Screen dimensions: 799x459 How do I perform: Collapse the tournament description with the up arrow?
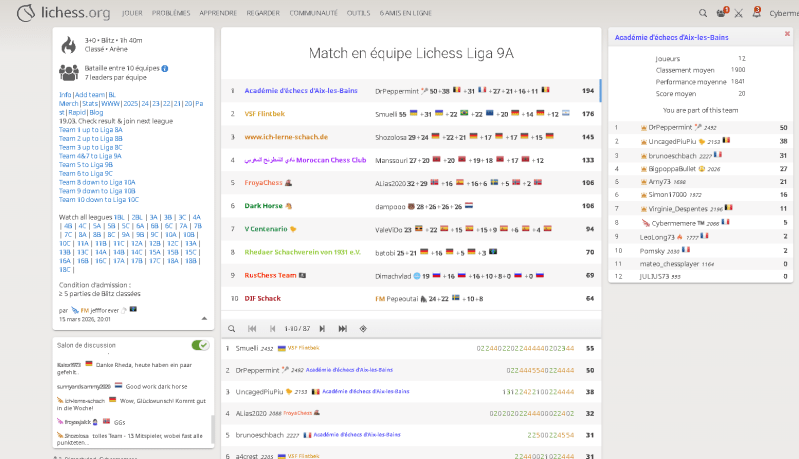point(205,318)
